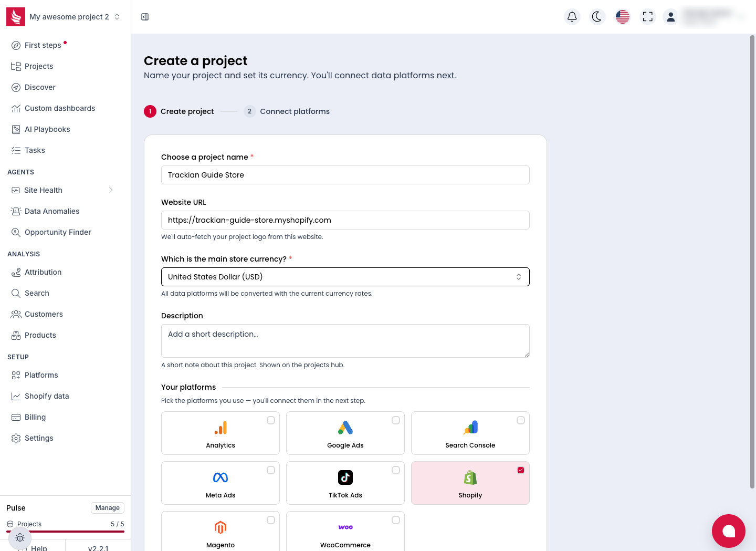This screenshot has width=756, height=551.
Task: Click the Help link
Action: [38, 548]
